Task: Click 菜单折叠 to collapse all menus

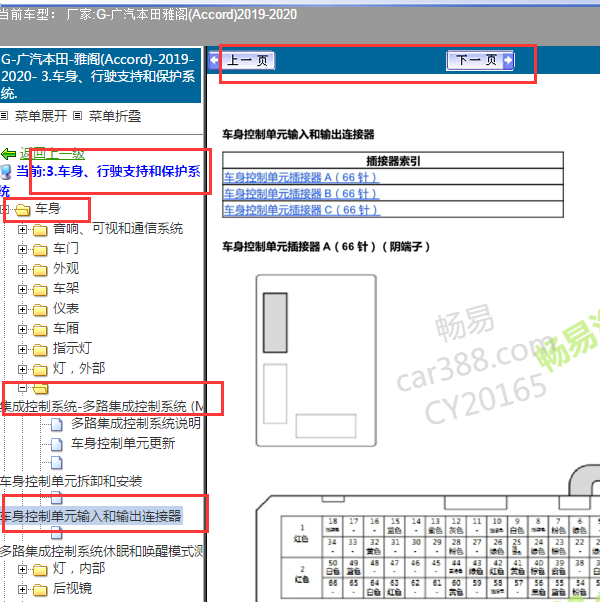Action: [115, 116]
